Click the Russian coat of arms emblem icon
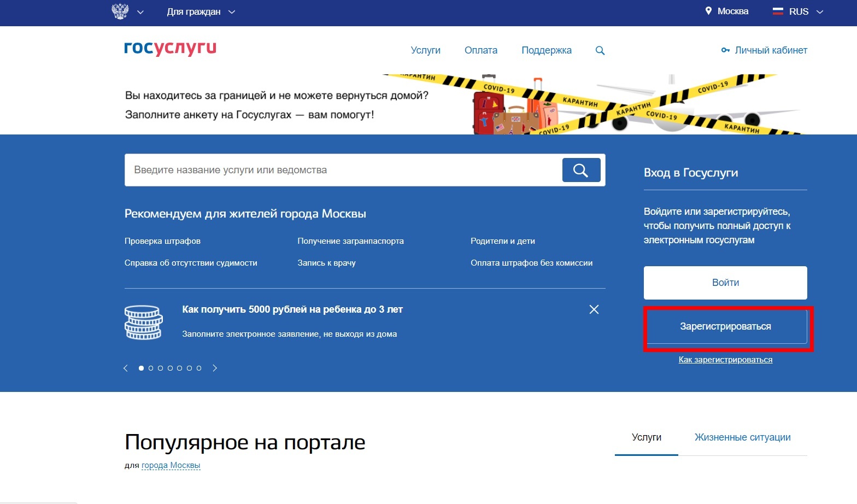 (x=120, y=11)
